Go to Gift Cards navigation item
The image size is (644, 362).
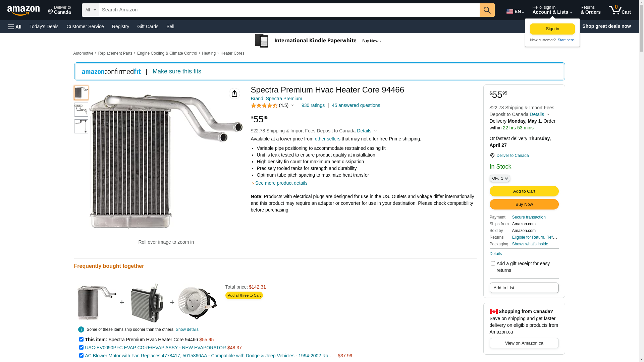coord(148,26)
